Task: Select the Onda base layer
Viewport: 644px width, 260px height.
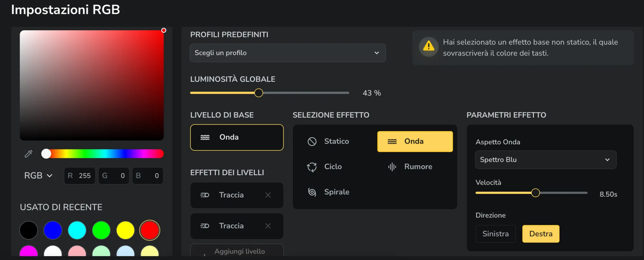Action: [x=237, y=137]
